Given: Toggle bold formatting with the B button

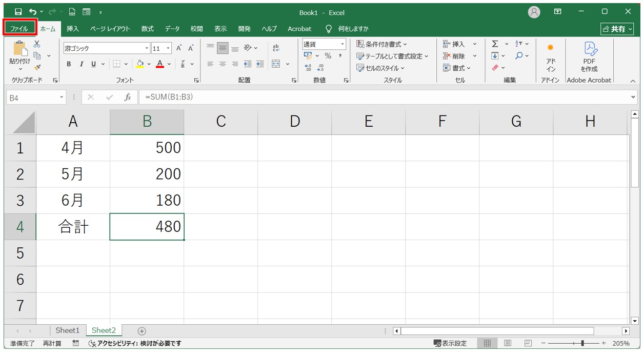Looking at the screenshot, I should click(x=69, y=64).
